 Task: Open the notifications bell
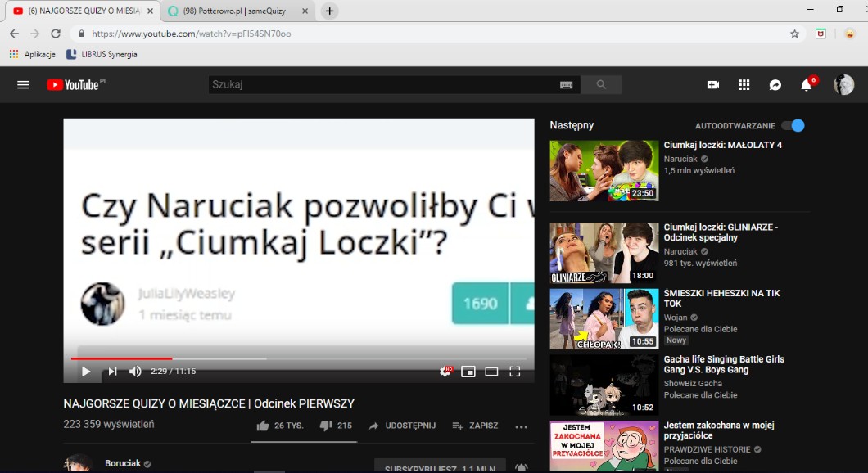(x=807, y=86)
